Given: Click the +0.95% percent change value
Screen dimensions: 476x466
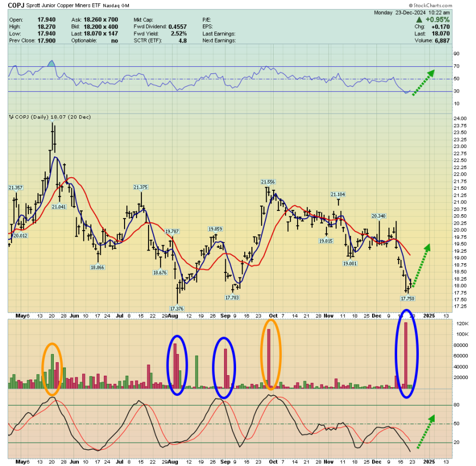Looking at the screenshot, I should click(x=437, y=20).
